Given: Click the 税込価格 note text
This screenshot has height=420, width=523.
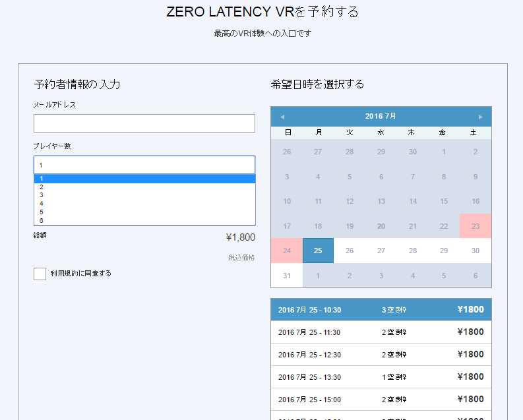Looking at the screenshot, I should point(241,257).
